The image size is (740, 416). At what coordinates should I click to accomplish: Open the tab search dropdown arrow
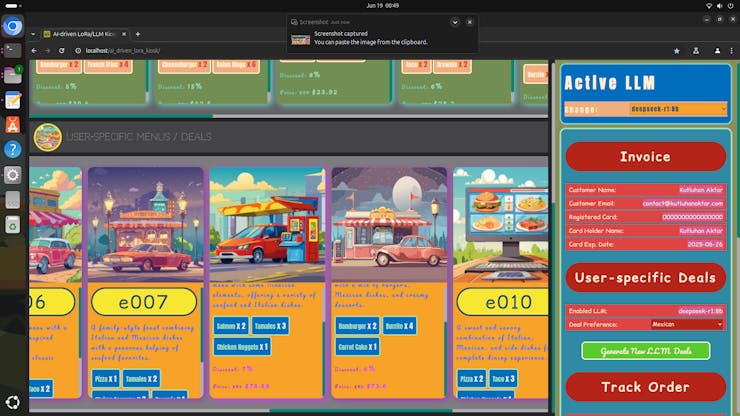33,34
